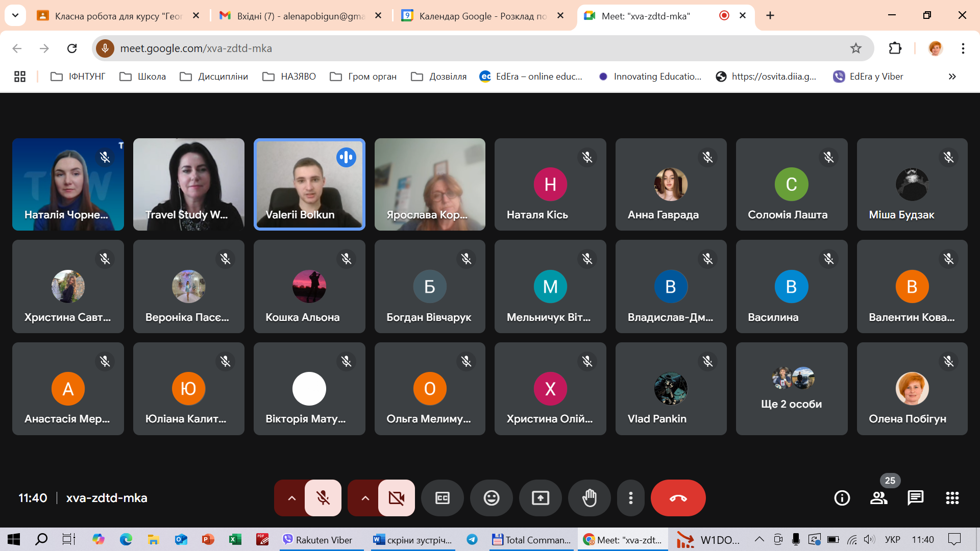Open the activities grid icon
980x551 pixels.
[x=952, y=498]
